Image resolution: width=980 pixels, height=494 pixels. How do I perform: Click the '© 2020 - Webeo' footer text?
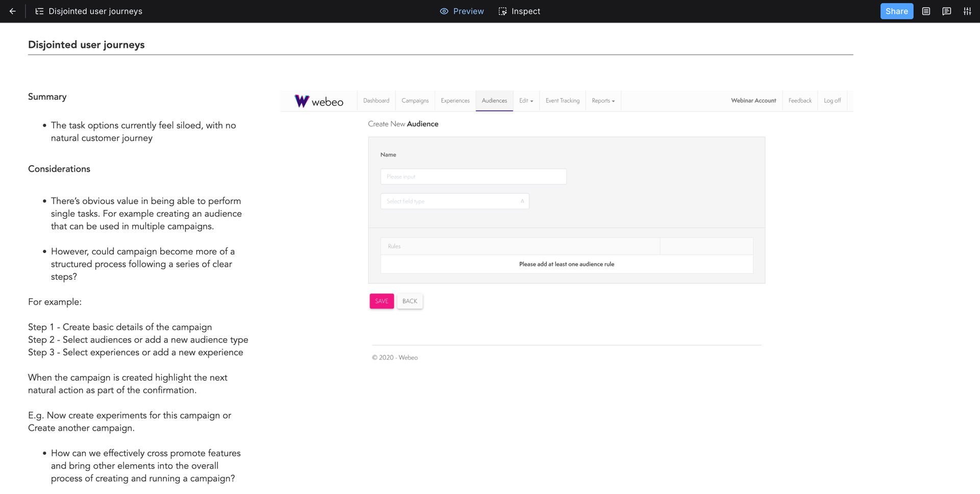click(395, 358)
